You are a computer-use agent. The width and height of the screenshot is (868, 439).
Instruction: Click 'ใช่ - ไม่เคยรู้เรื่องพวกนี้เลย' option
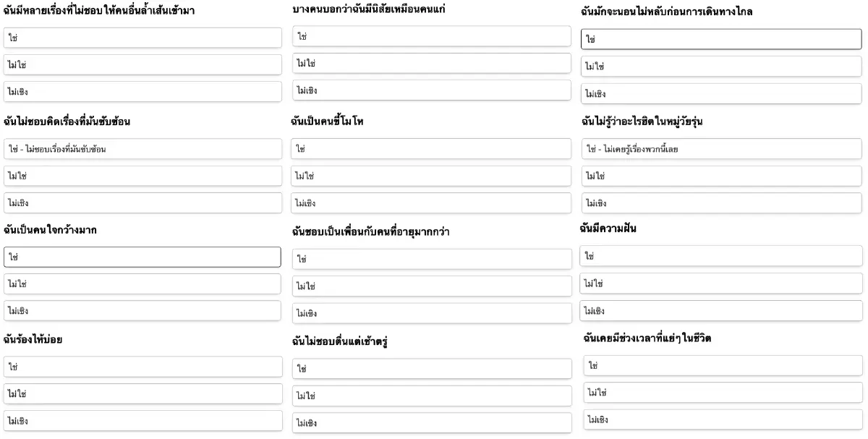tap(721, 149)
